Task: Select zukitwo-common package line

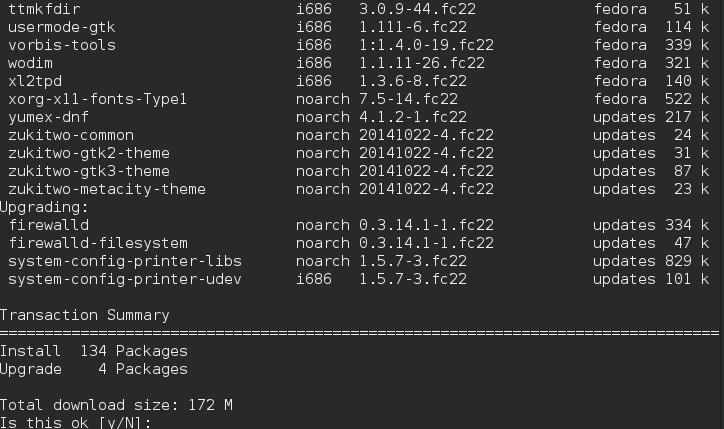Action: pos(358,135)
